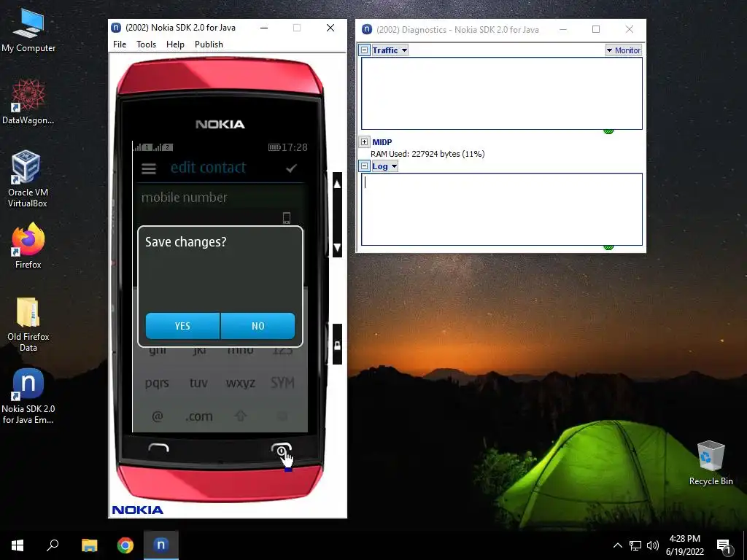Image resolution: width=747 pixels, height=560 pixels.
Task: Tap the pqrs keypad key
Action: [158, 383]
